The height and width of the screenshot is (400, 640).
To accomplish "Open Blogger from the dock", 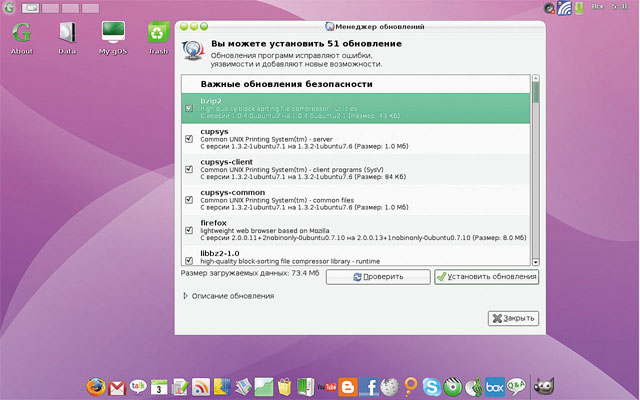I will coord(348,387).
